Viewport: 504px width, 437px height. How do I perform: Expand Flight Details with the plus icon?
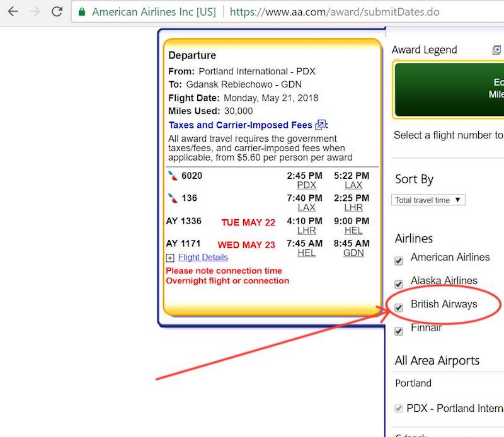170,258
